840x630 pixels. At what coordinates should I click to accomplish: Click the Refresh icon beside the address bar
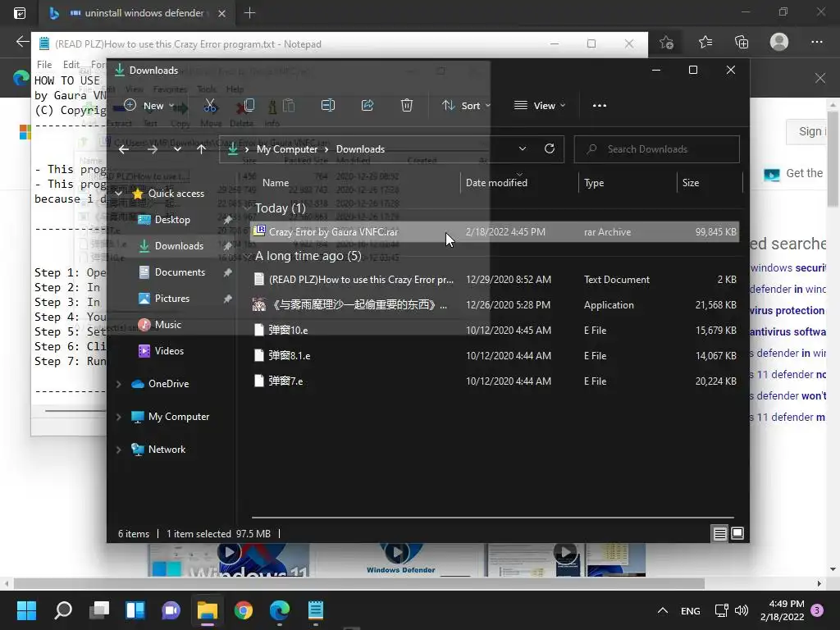549,149
